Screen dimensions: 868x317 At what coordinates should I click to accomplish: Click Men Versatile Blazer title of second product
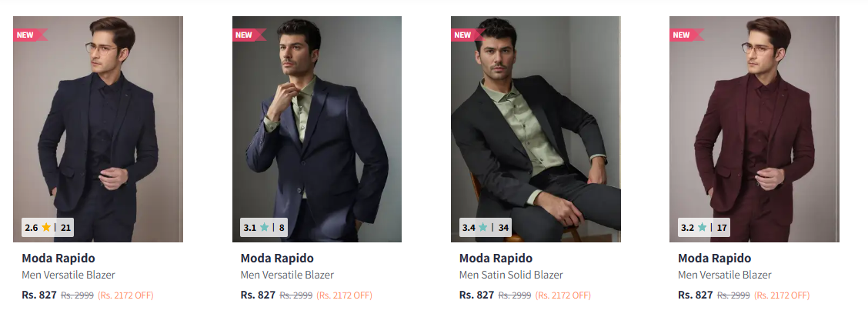(287, 275)
